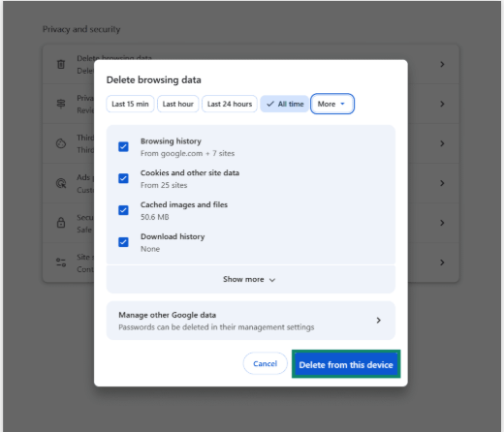This screenshot has height=432, width=504.
Task: Tick the Browsing history checkbox
Action: (x=123, y=147)
